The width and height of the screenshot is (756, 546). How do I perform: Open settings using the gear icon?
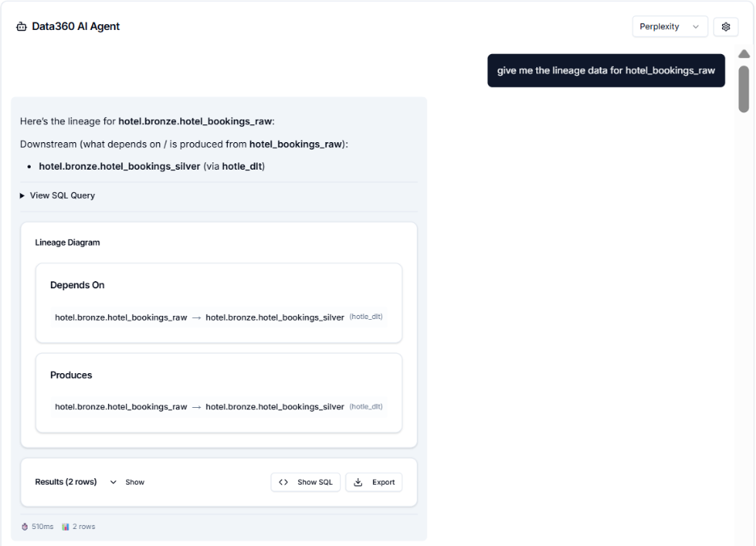(725, 26)
